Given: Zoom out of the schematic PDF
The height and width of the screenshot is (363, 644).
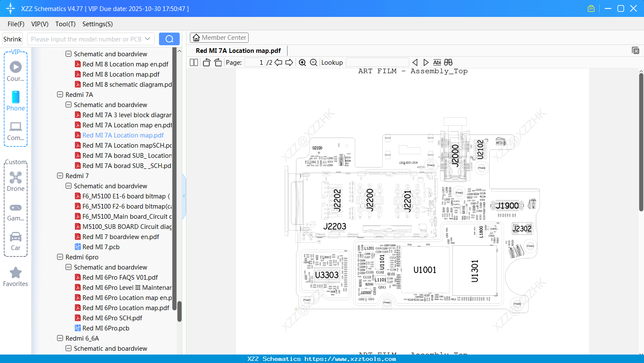Looking at the screenshot, I should (x=313, y=62).
